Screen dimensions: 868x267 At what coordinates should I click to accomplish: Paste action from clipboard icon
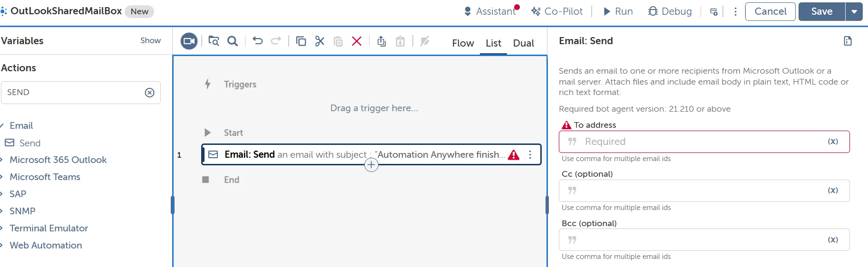click(x=338, y=41)
